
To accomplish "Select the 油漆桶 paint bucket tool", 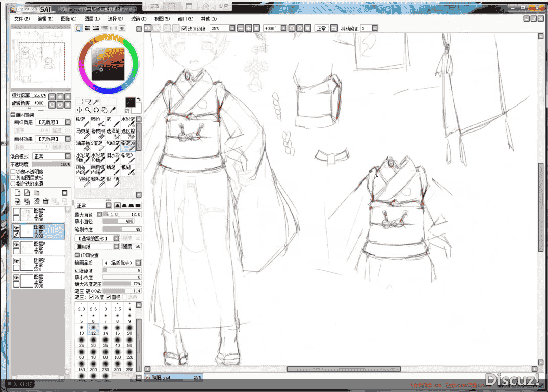I will pos(83,146).
